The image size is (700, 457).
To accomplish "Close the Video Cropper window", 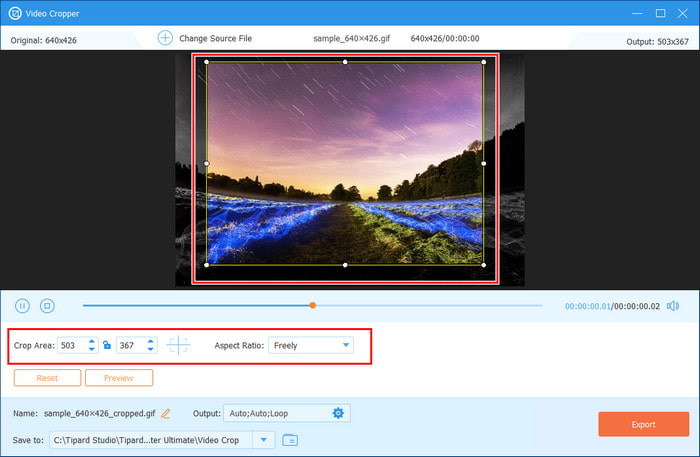I will click(683, 13).
